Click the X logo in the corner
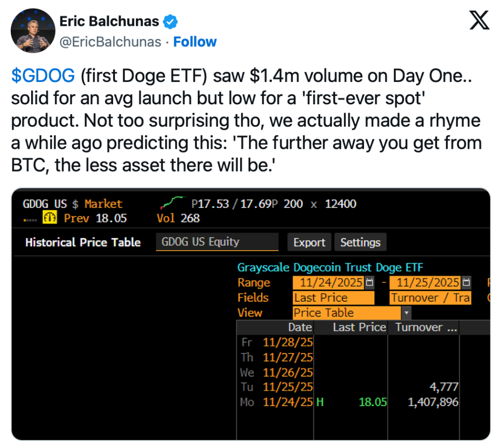 479,20
